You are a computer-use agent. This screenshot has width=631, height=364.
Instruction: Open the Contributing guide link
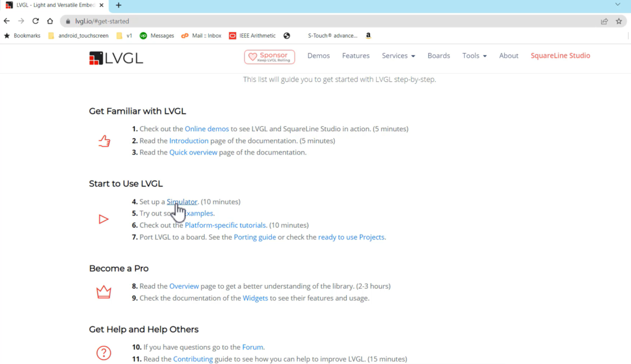(193, 359)
